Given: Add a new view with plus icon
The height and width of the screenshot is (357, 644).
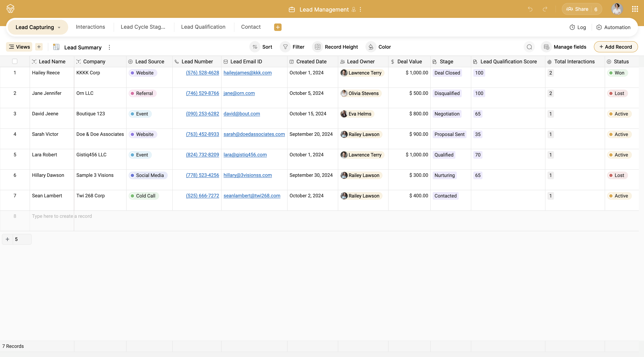Looking at the screenshot, I should (x=39, y=47).
